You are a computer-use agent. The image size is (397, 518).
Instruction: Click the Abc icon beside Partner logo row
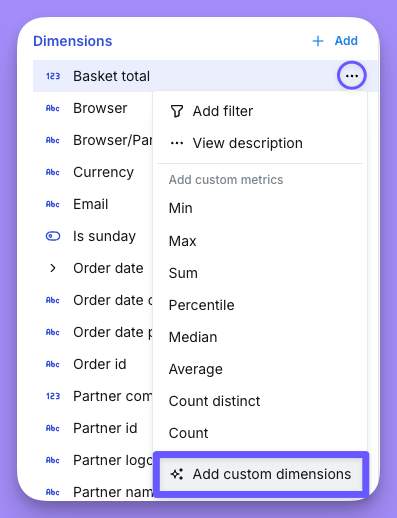(53, 460)
